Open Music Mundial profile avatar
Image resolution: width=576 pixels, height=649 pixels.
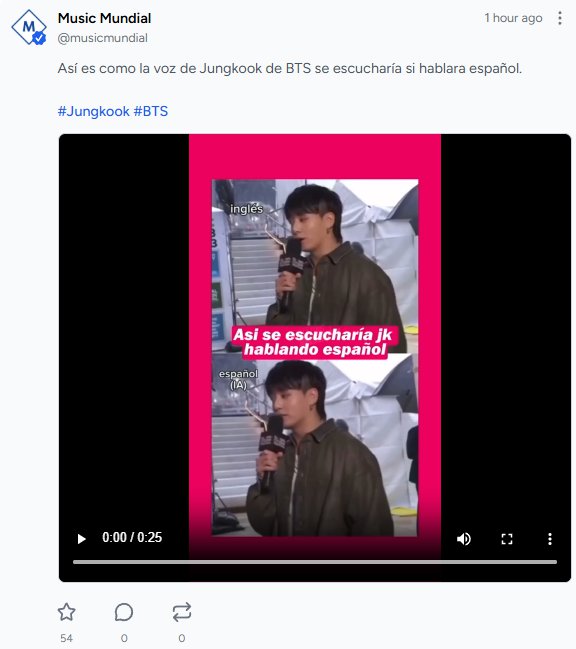click(29, 28)
